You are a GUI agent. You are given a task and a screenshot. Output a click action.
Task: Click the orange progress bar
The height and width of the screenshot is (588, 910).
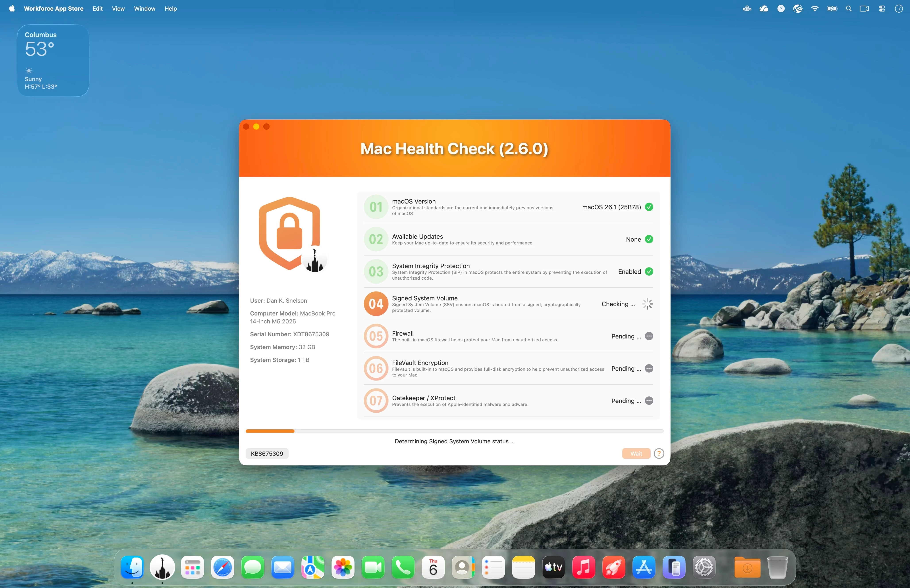click(x=270, y=431)
